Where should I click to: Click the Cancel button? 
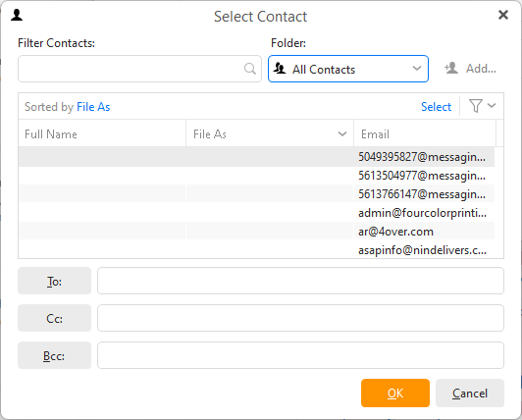[470, 394]
